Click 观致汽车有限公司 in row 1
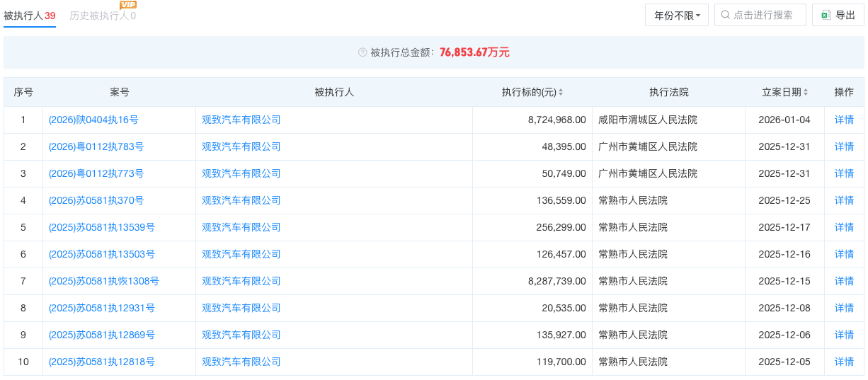Image resolution: width=868 pixels, height=380 pixels. click(241, 120)
